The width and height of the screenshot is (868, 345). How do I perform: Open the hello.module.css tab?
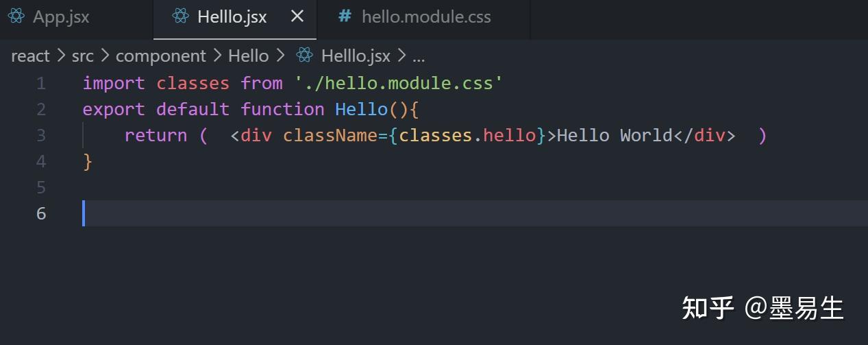(426, 16)
